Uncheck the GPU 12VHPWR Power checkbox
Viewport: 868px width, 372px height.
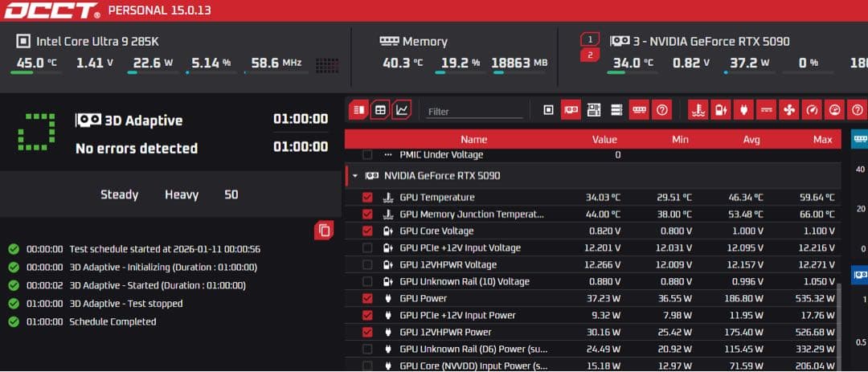tap(367, 332)
